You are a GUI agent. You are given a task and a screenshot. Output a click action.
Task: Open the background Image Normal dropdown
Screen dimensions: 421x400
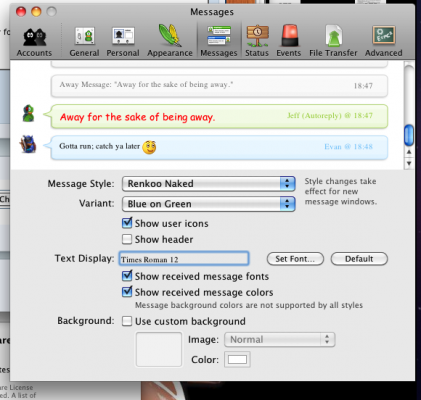pyautogui.click(x=280, y=340)
